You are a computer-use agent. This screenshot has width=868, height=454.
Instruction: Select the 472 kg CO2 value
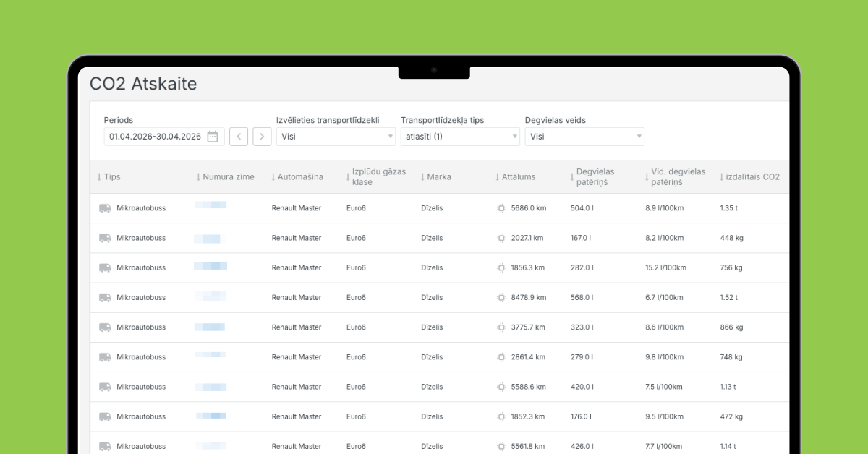tap(731, 416)
